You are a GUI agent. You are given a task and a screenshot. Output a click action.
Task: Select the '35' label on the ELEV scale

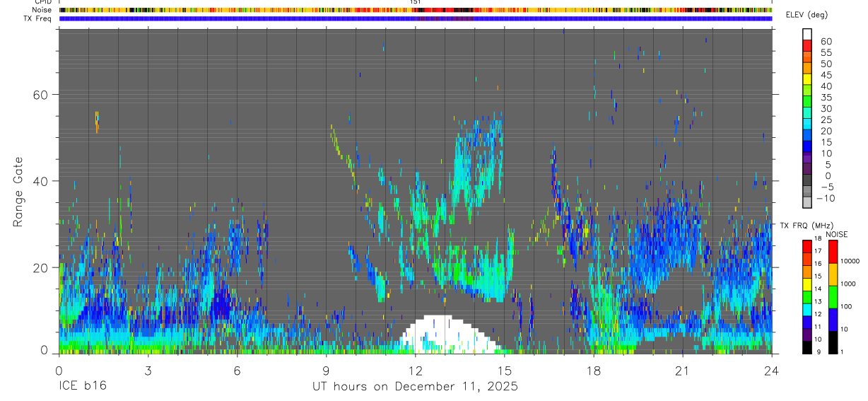826,98
